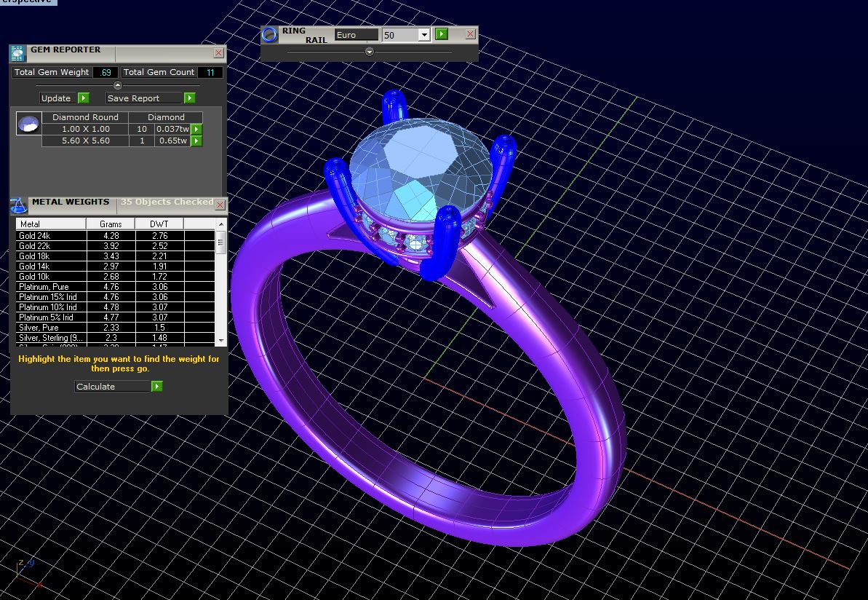Click the 1.00 X 1.00 gem size cell
The width and height of the screenshot is (868, 600).
click(x=85, y=129)
